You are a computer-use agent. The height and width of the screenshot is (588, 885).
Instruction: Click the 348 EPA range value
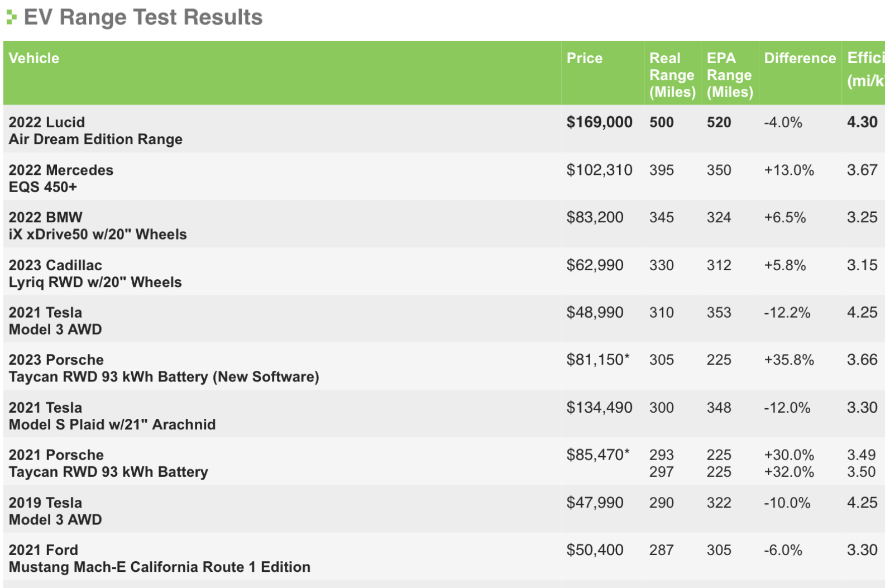tap(719, 407)
